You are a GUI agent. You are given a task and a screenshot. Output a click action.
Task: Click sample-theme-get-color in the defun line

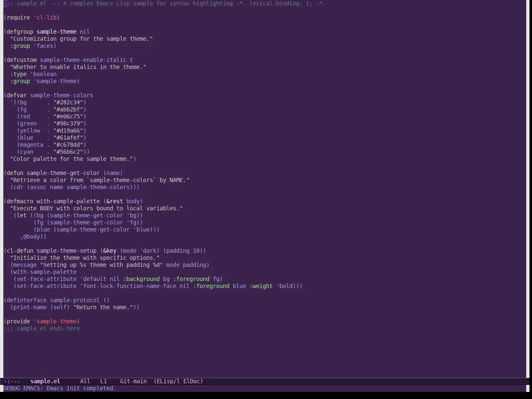click(63, 173)
